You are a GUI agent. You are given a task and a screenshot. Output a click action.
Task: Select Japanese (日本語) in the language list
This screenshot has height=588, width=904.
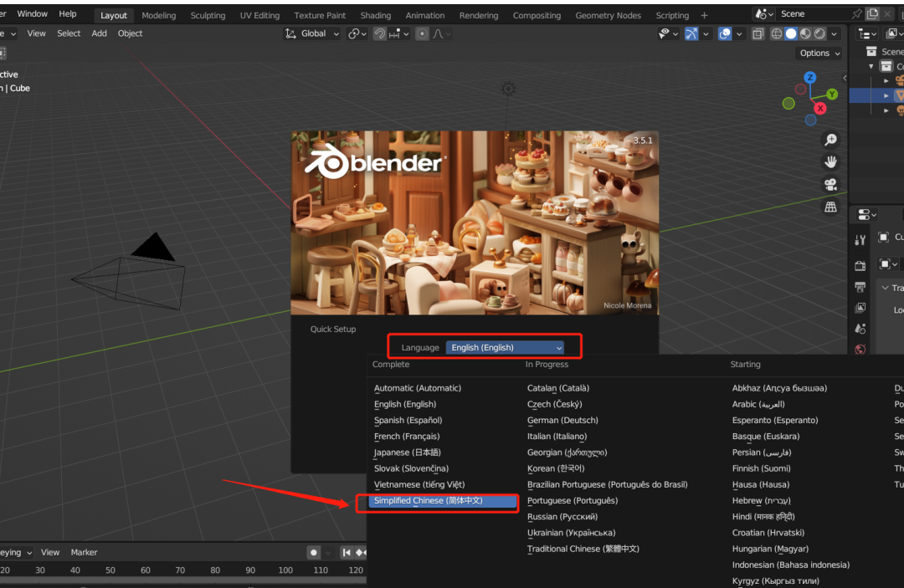[x=408, y=452]
